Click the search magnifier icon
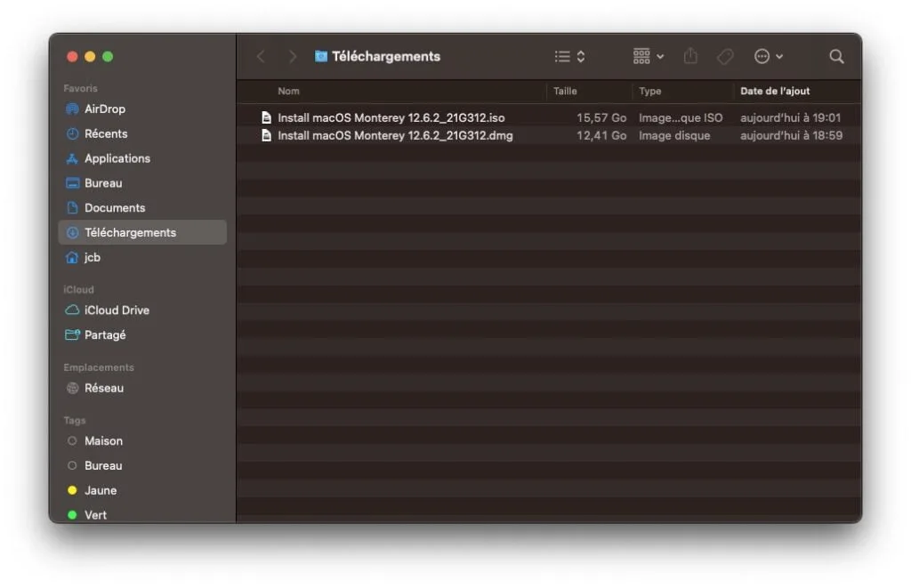Screen dimensions: 911x588 [x=836, y=56]
